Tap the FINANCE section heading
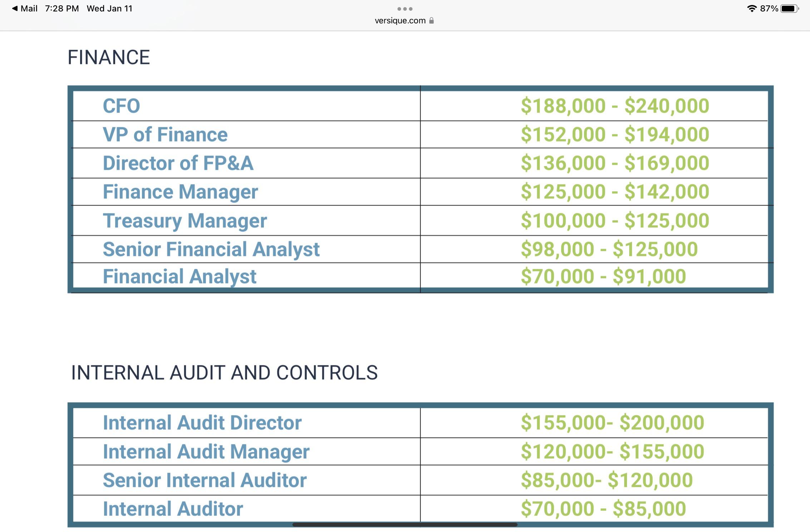 [x=109, y=56]
